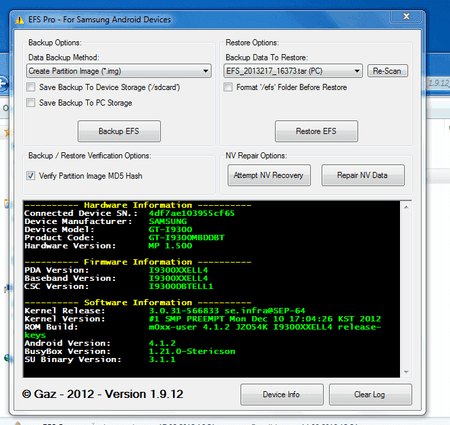Screen dimensions: 450x425
Task: Start Attempt NV Recovery
Action: pos(269,175)
